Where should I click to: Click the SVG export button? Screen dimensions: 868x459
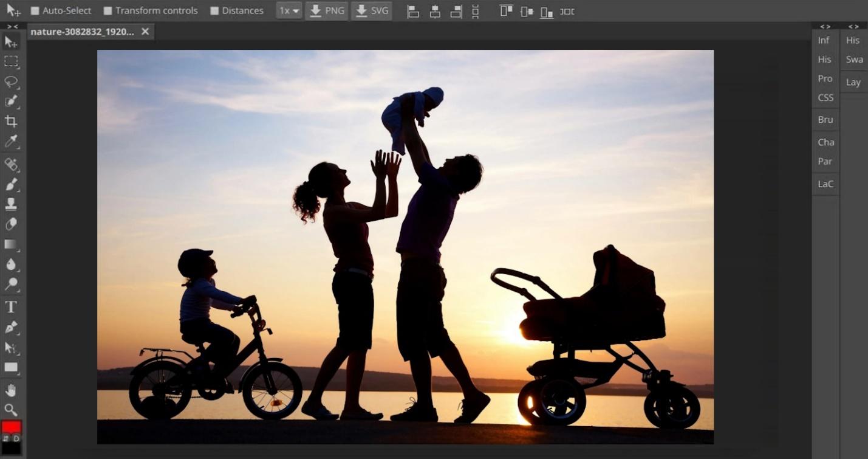pyautogui.click(x=371, y=11)
